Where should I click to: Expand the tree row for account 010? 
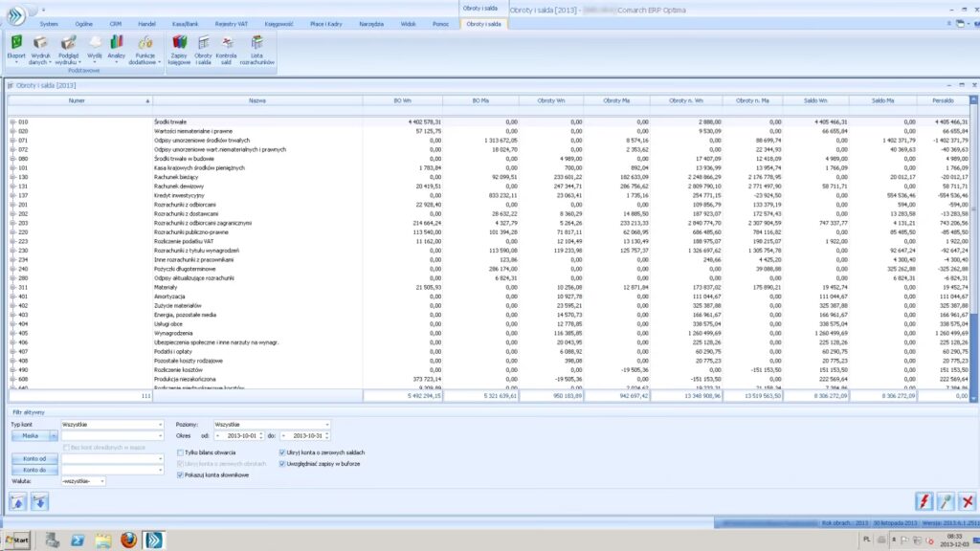12,122
